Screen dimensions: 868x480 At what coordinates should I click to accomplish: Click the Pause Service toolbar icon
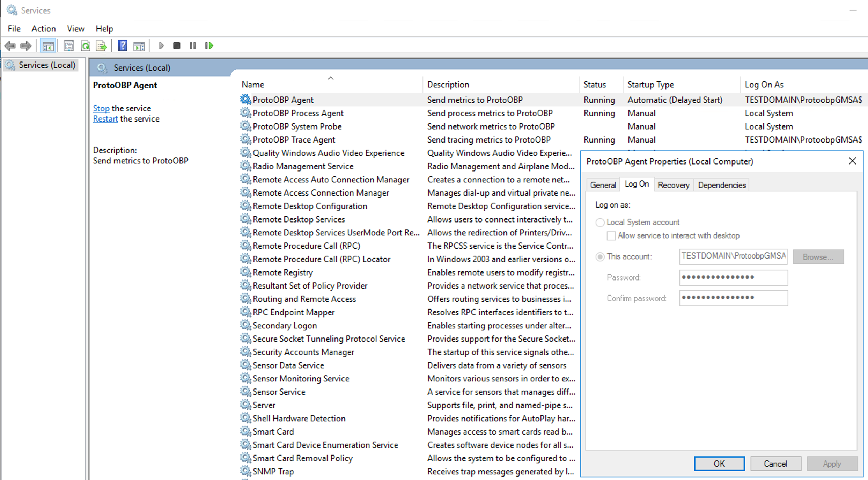(193, 46)
